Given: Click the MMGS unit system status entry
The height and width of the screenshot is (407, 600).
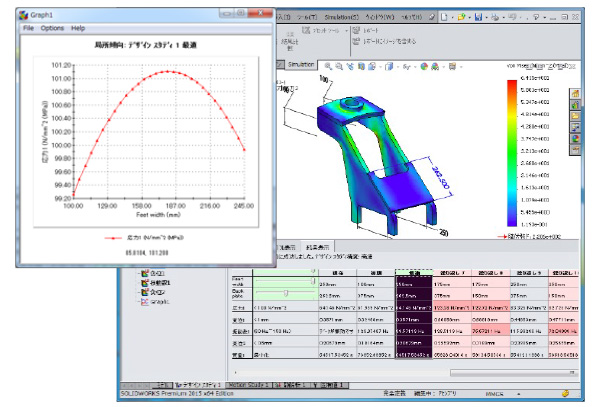Looking at the screenshot, I should pos(495,394).
